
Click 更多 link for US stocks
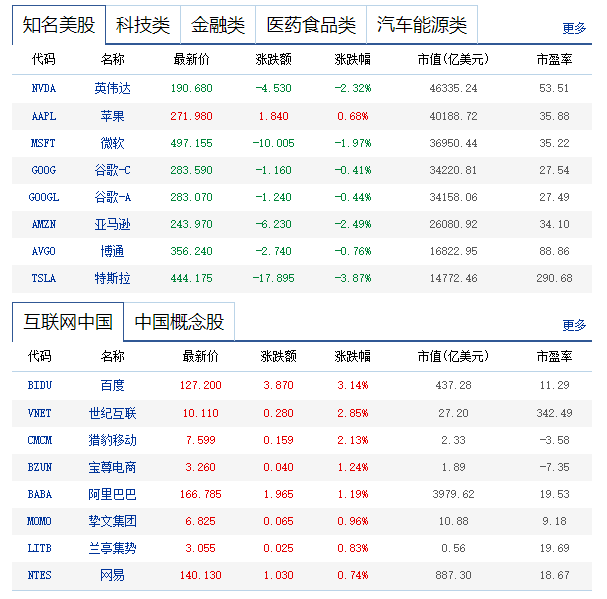pos(574,28)
